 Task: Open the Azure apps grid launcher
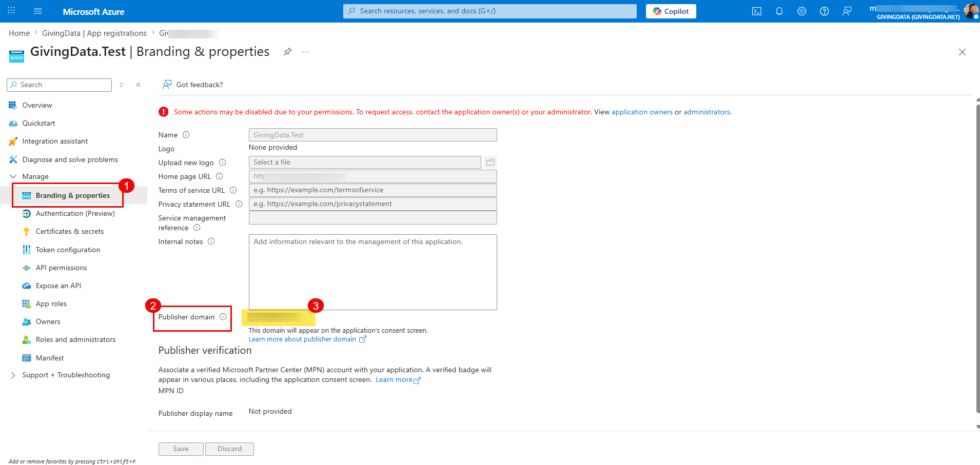(11, 11)
